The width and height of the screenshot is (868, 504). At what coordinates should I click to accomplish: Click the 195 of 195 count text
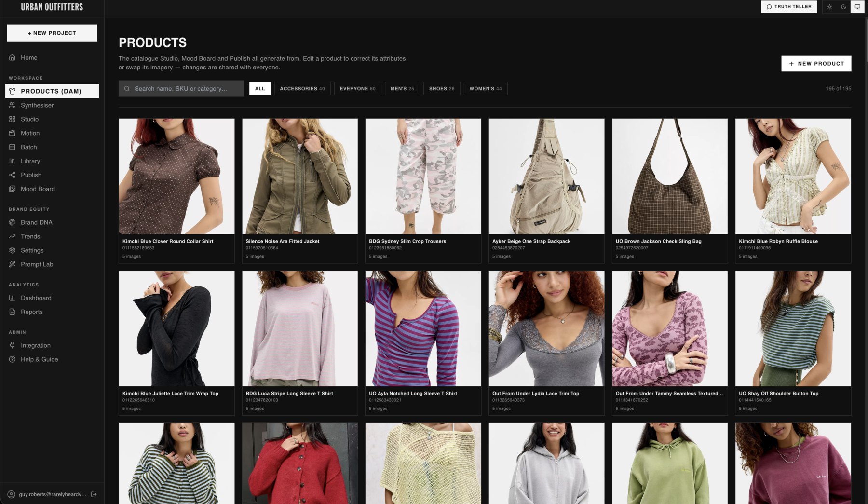pyautogui.click(x=838, y=89)
